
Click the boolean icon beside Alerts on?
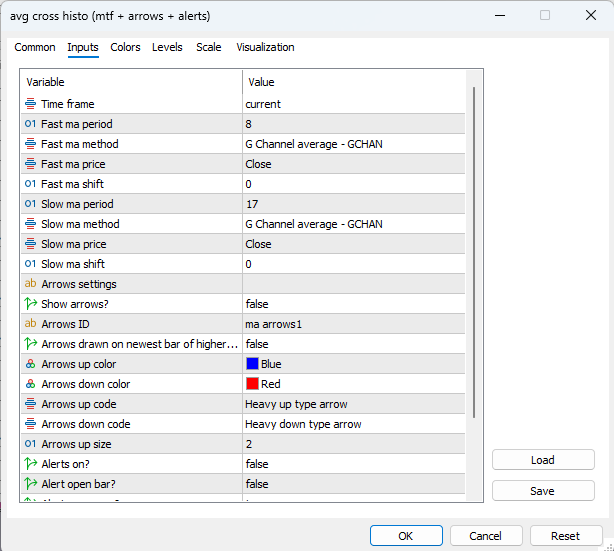click(x=30, y=464)
